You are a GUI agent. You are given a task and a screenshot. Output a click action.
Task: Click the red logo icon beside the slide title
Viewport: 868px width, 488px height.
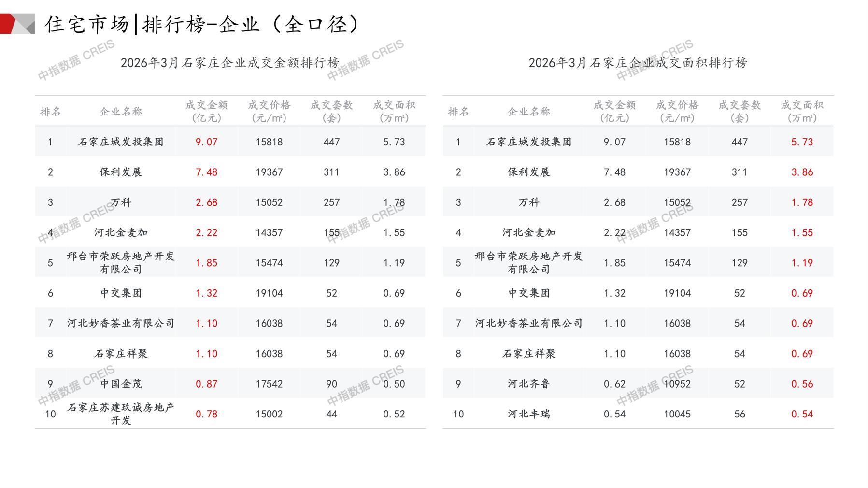tap(16, 24)
